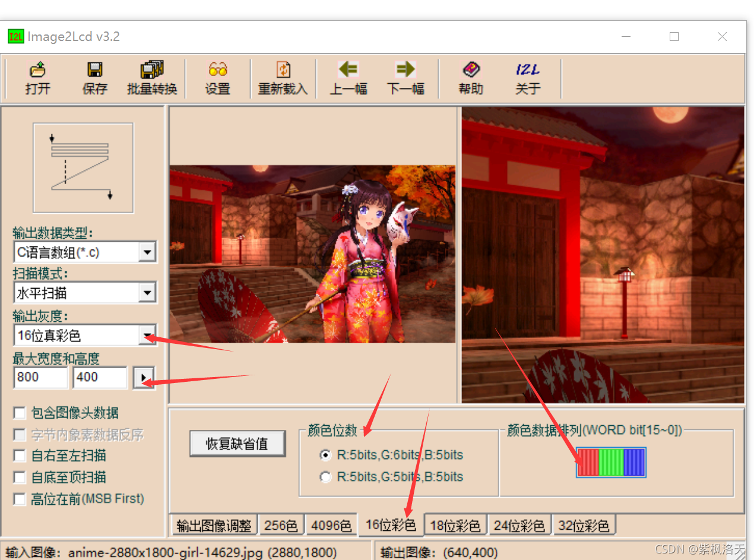Viewport: 754px width, 560px height.
Task: Enable 自底至顶扫描 checkbox
Action: click(x=20, y=477)
